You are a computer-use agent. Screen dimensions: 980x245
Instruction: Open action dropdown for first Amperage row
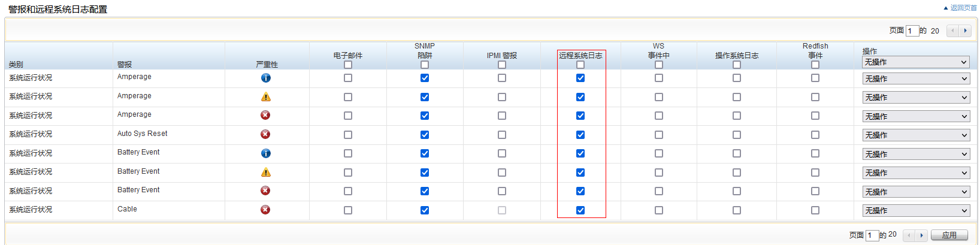tap(916, 78)
